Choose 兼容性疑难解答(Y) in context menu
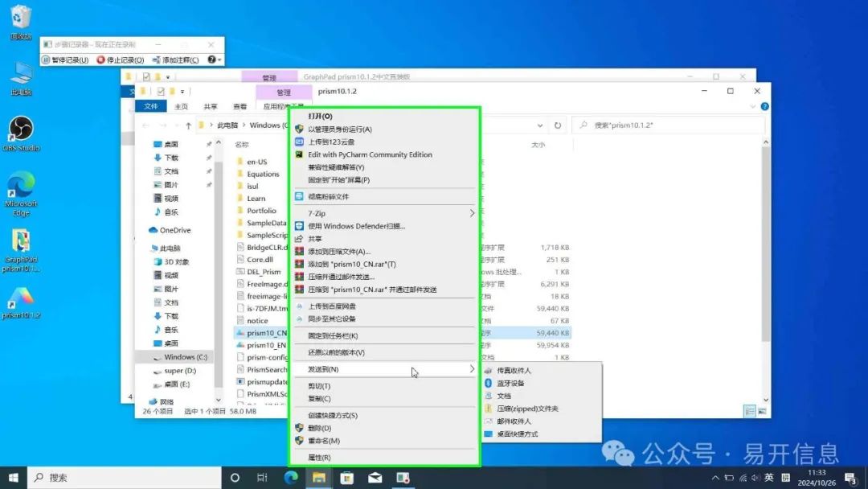This screenshot has width=868, height=489. [x=383, y=167]
